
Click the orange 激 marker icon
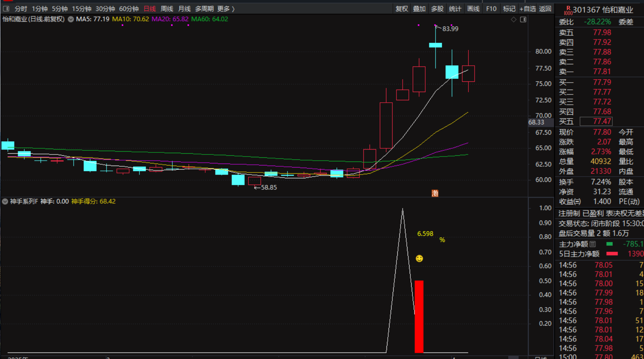(435, 193)
